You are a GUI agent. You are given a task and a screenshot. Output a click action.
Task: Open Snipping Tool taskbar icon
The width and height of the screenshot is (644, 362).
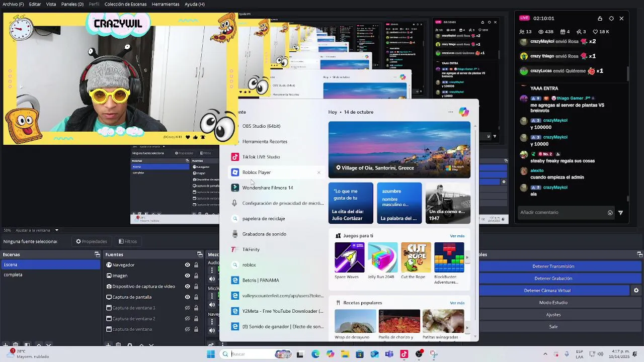click(x=434, y=354)
